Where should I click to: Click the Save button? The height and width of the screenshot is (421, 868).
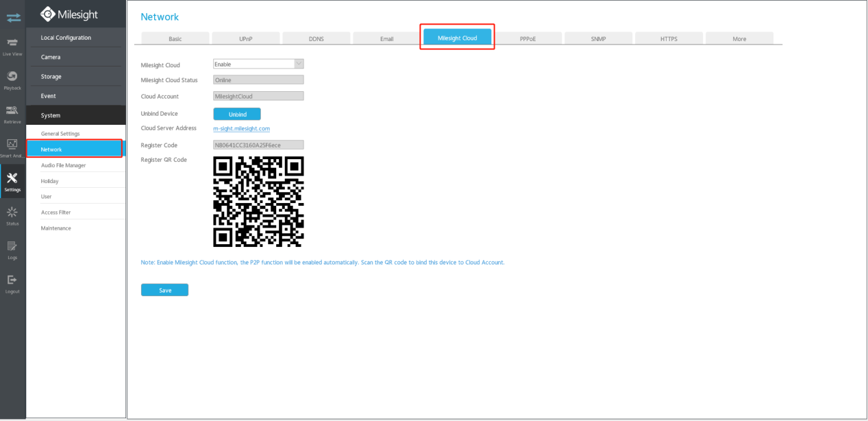[164, 290]
